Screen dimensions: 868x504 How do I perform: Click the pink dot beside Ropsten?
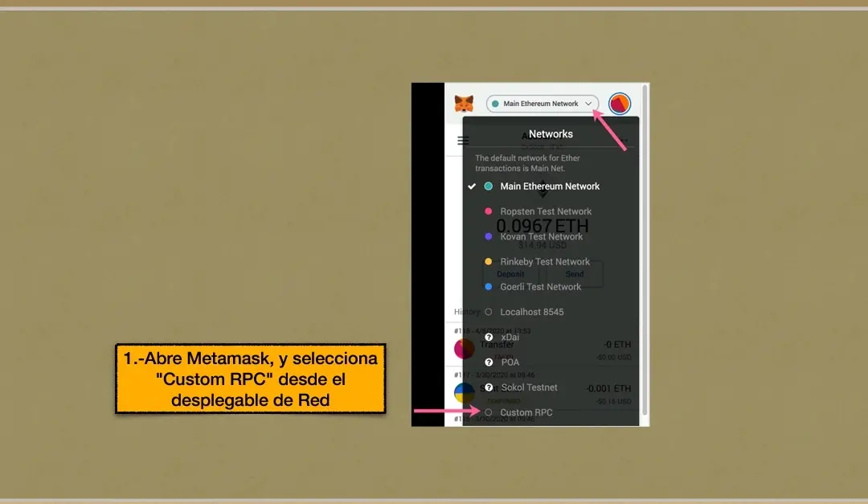tap(489, 211)
